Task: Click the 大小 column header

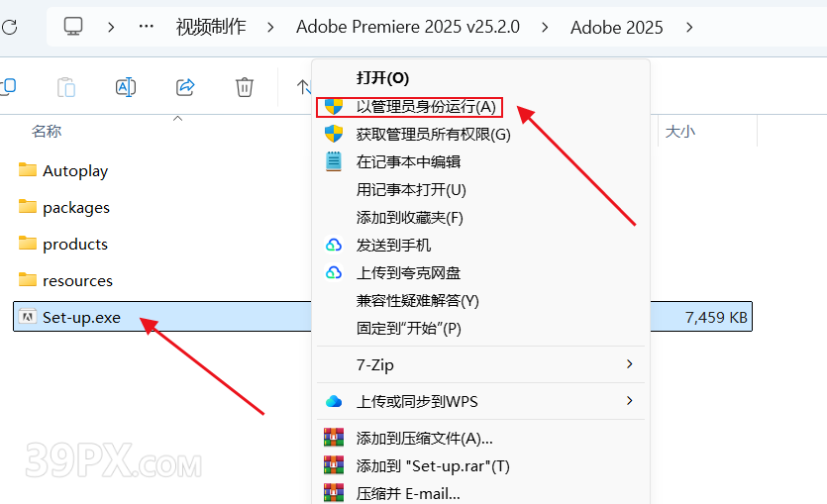Action: [679, 131]
